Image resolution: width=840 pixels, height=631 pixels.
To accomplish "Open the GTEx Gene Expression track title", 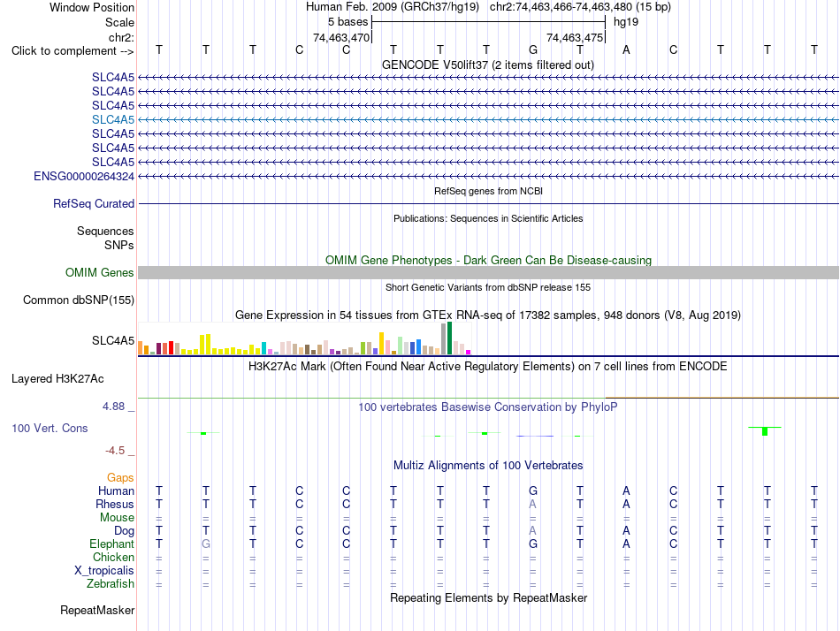I will pyautogui.click(x=488, y=315).
